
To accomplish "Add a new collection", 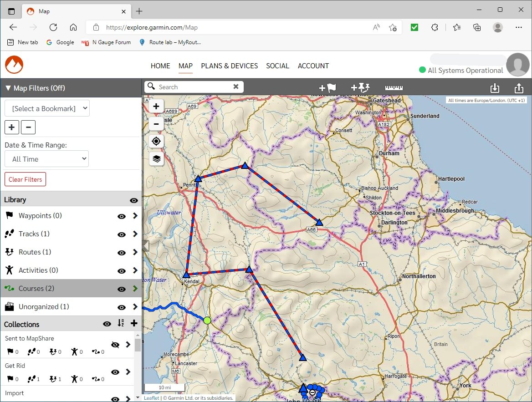I will 134,323.
